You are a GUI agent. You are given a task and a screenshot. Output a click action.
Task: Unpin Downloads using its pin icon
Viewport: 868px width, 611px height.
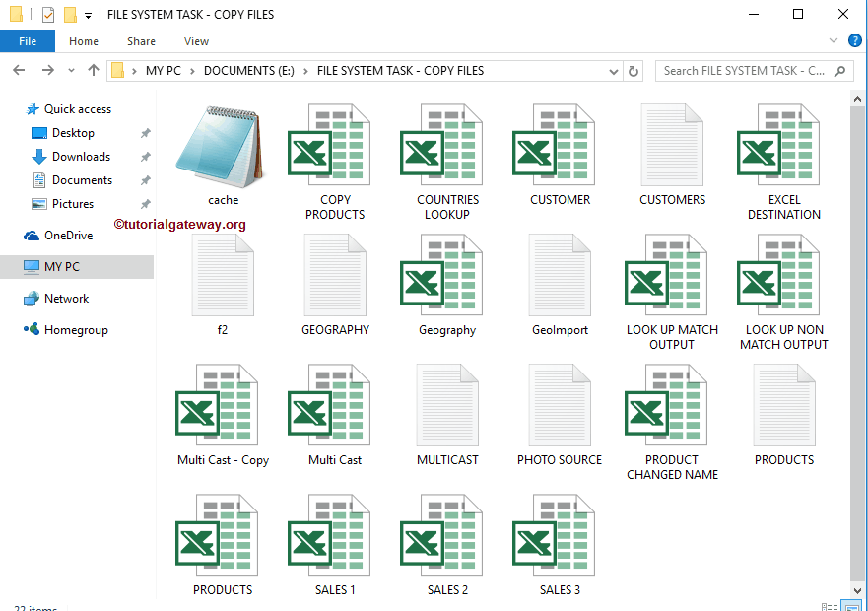145,157
